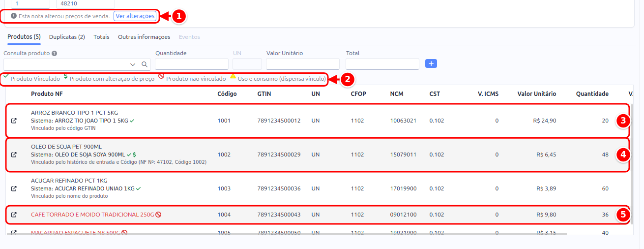Click blue plus button to add product
644x249 pixels.
(x=431, y=63)
